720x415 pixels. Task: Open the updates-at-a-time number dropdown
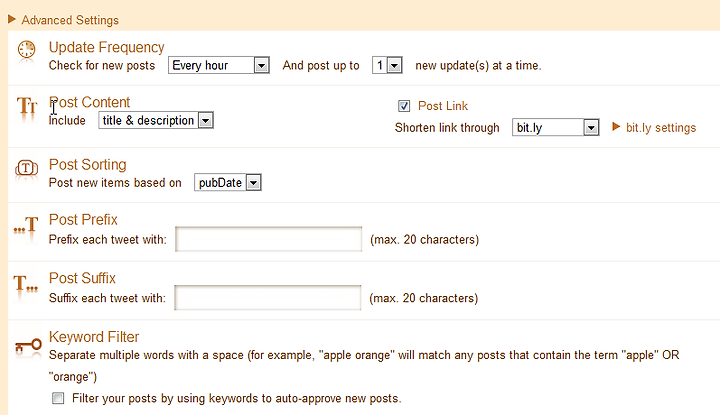point(387,65)
